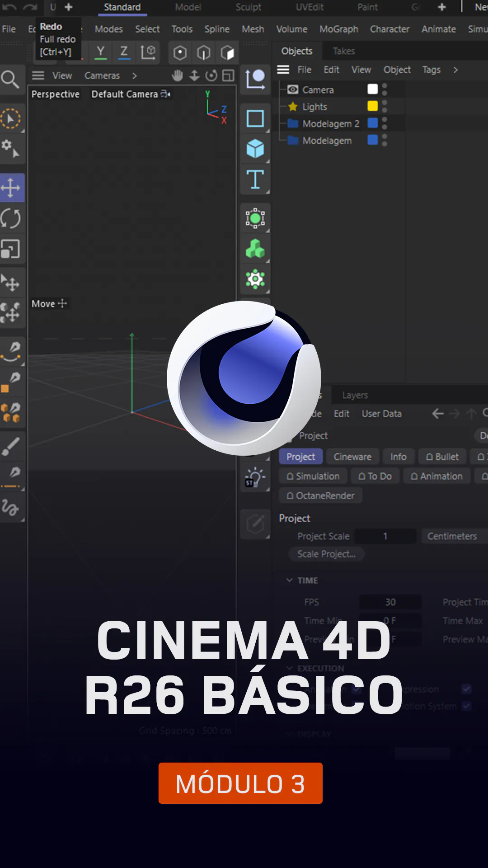
Task: Click the spline sketch tool icon
Action: tap(10, 507)
